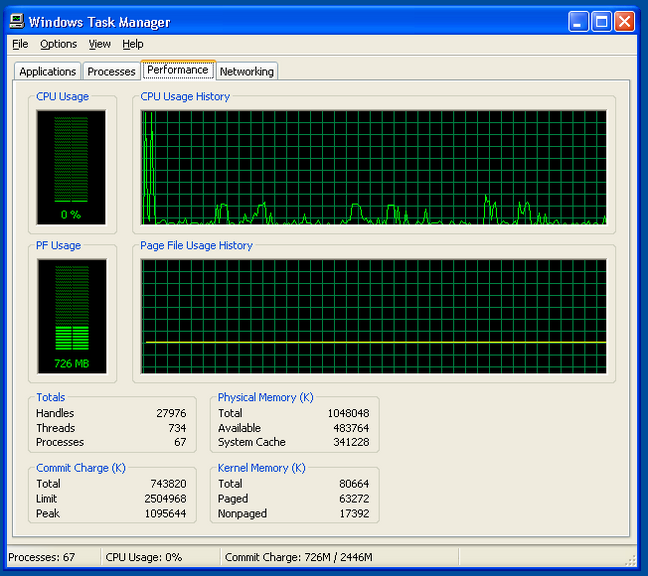Open the Options menu
648x576 pixels.
pos(58,44)
